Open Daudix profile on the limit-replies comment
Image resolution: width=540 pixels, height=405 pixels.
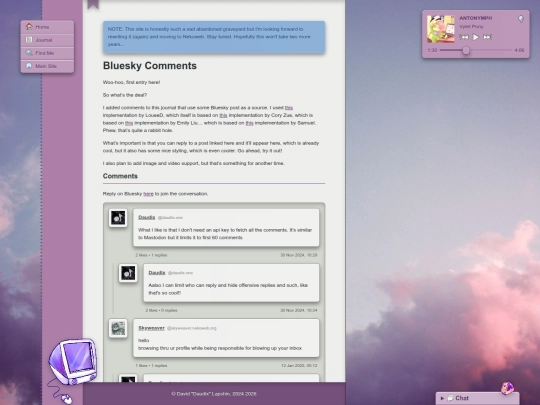click(x=157, y=273)
